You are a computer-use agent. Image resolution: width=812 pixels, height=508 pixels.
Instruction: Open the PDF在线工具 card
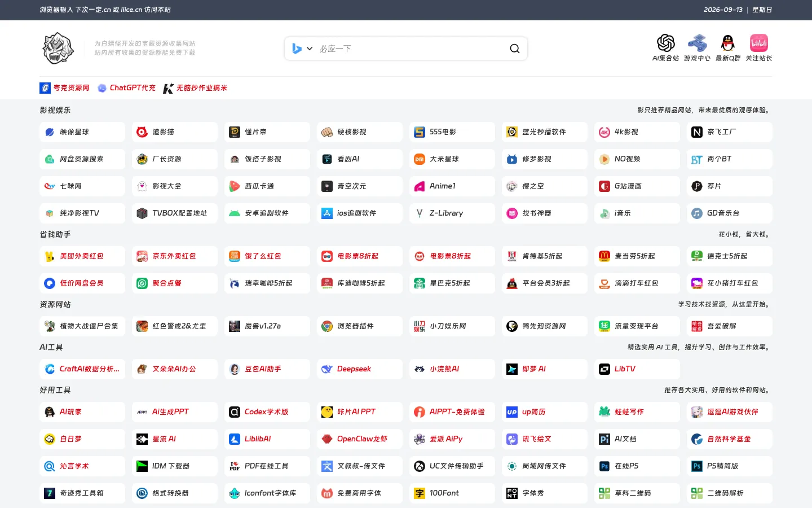coord(267,466)
